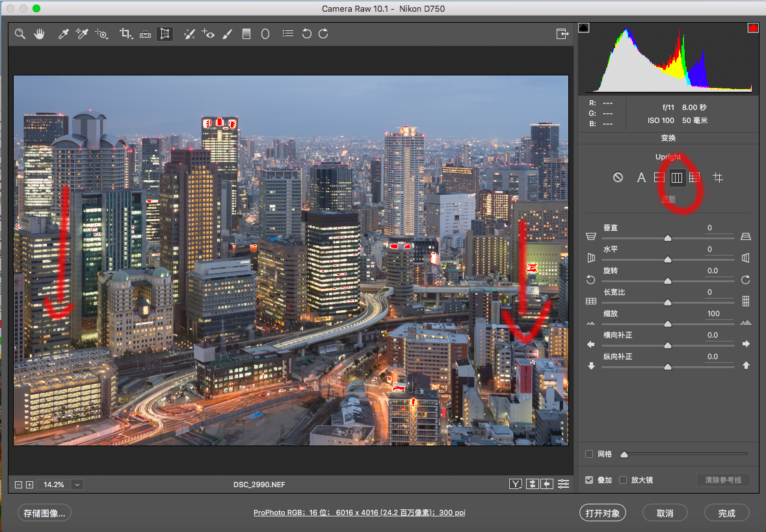Image resolution: width=766 pixels, height=532 pixels.
Task: Choose the Adjustment Brush tool
Action: click(227, 34)
